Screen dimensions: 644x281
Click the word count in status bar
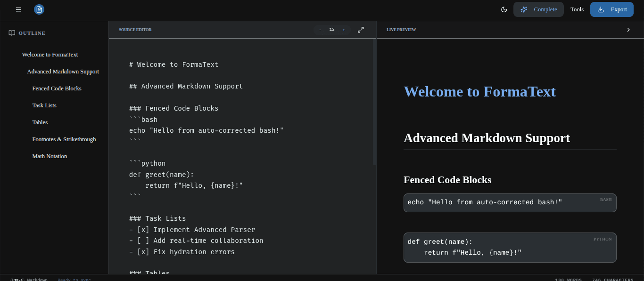point(568,280)
